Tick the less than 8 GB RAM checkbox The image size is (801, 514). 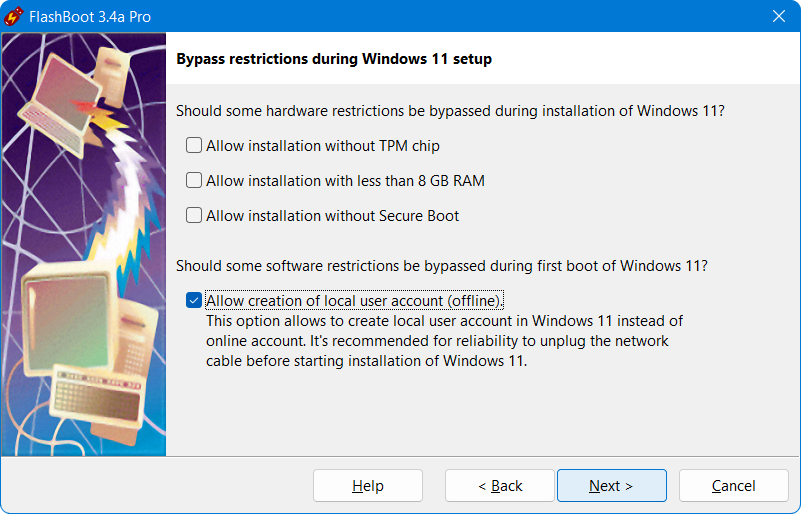pyautogui.click(x=194, y=181)
